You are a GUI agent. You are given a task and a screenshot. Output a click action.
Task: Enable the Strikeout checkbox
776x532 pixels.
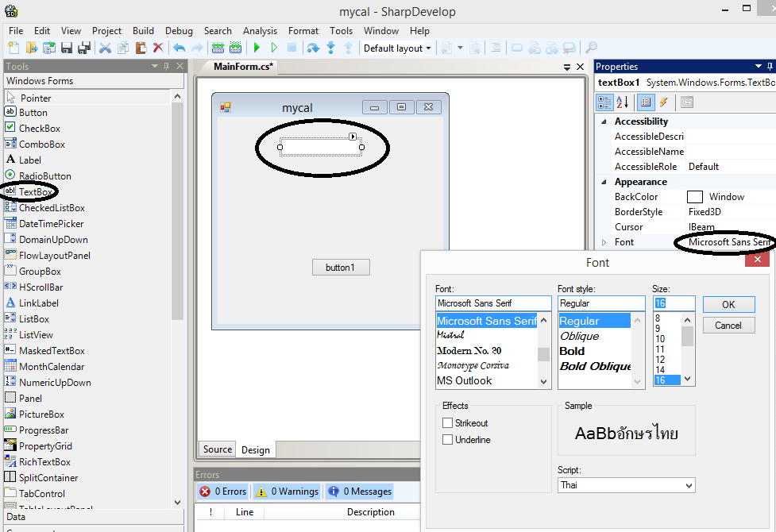tap(448, 423)
